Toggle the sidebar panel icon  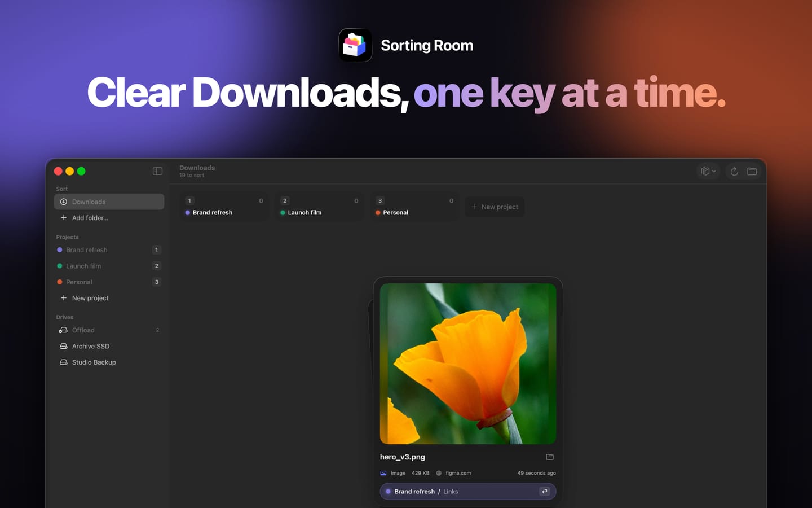pos(157,171)
